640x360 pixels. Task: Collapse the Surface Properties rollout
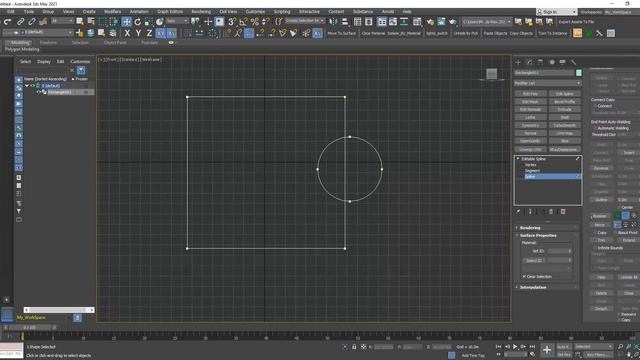pyautogui.click(x=546, y=236)
